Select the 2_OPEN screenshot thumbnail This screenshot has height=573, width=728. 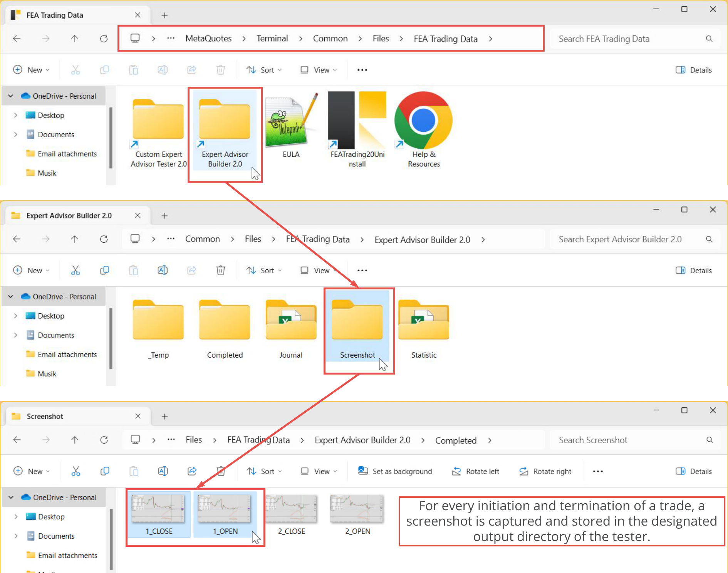pos(358,515)
